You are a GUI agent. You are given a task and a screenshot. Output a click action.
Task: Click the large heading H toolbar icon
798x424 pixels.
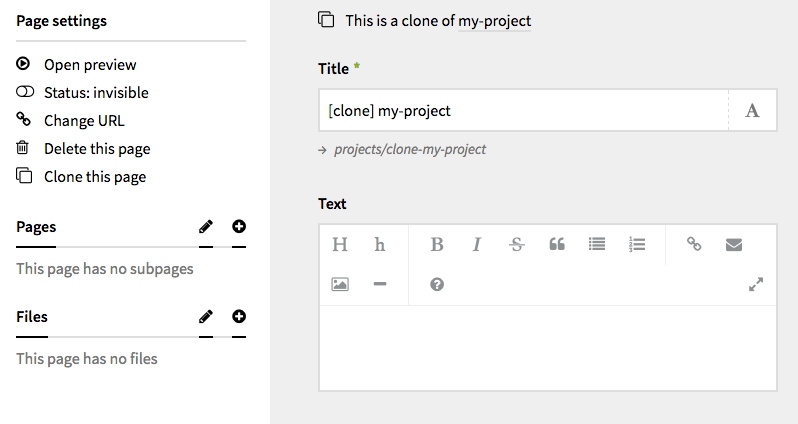[340, 244]
